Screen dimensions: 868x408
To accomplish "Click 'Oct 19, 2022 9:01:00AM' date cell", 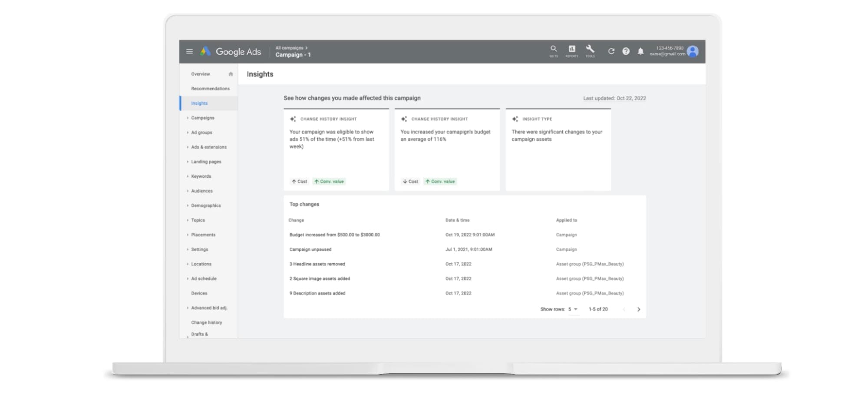I will [470, 235].
